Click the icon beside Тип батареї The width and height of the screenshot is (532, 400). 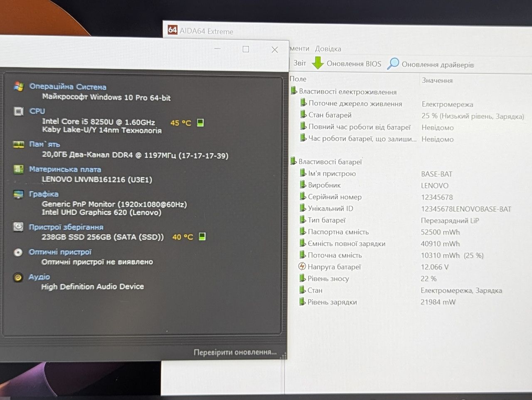(x=303, y=220)
